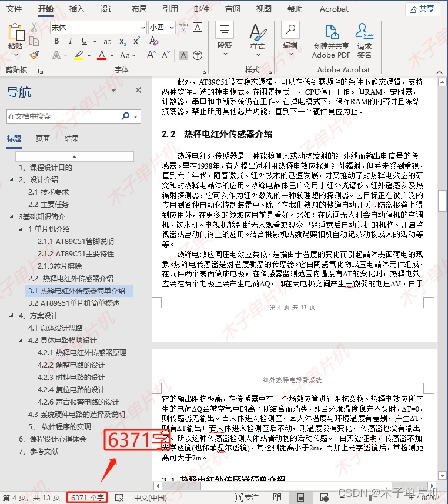Image resolution: width=448 pixels, height=504 pixels.
Task: Open the navigation pane options arrow
Action: 113,90
